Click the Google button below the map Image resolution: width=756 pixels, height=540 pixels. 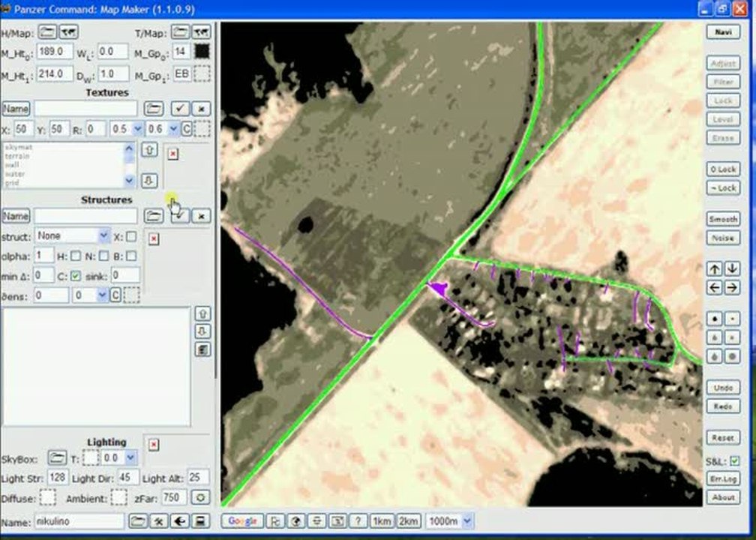click(242, 521)
